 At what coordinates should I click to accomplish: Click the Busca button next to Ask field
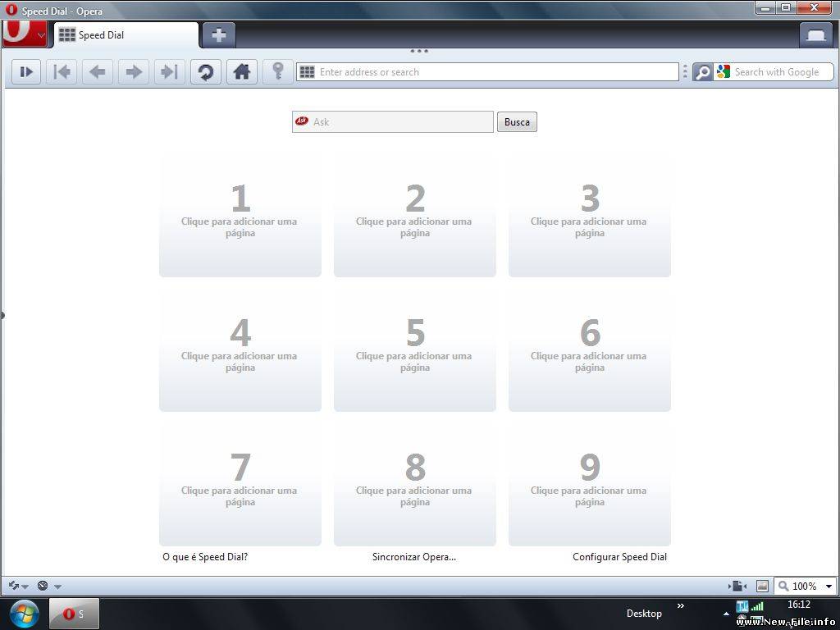pyautogui.click(x=516, y=121)
